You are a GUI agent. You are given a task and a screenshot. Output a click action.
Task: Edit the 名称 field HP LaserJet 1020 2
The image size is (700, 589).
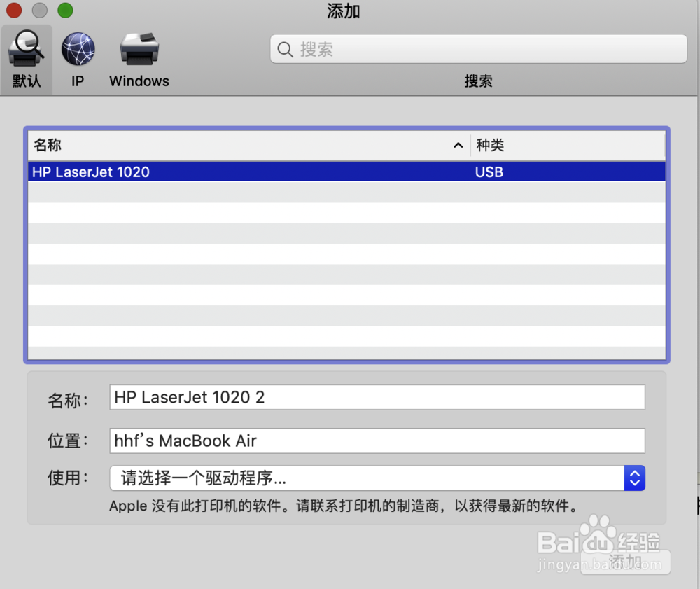coord(377,397)
